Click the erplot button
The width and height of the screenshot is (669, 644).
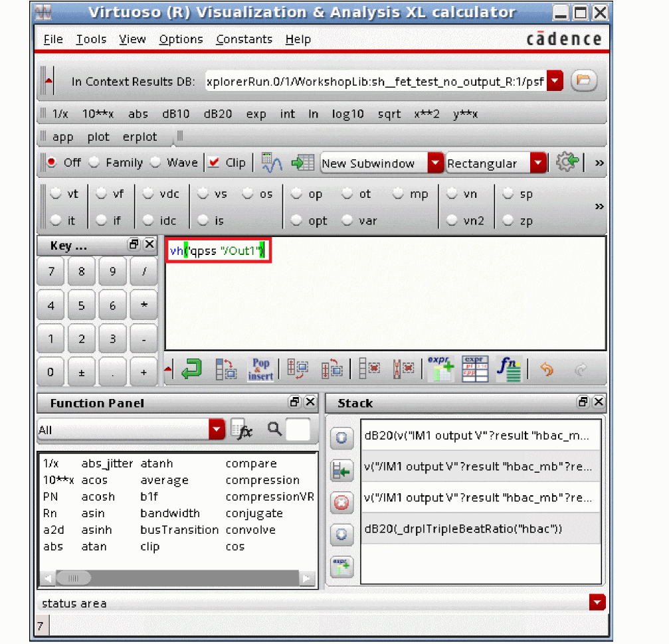(x=140, y=137)
